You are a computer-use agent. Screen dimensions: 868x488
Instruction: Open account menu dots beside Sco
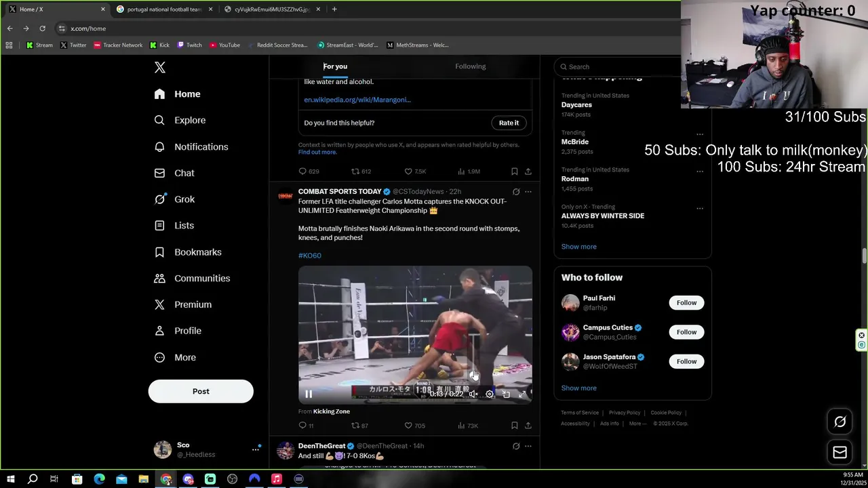tap(256, 449)
